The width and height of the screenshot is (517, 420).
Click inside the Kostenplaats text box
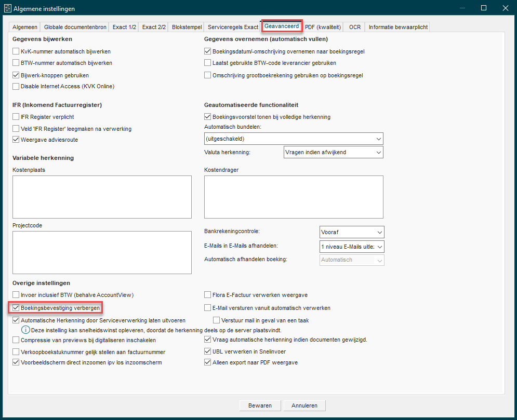[102, 196]
